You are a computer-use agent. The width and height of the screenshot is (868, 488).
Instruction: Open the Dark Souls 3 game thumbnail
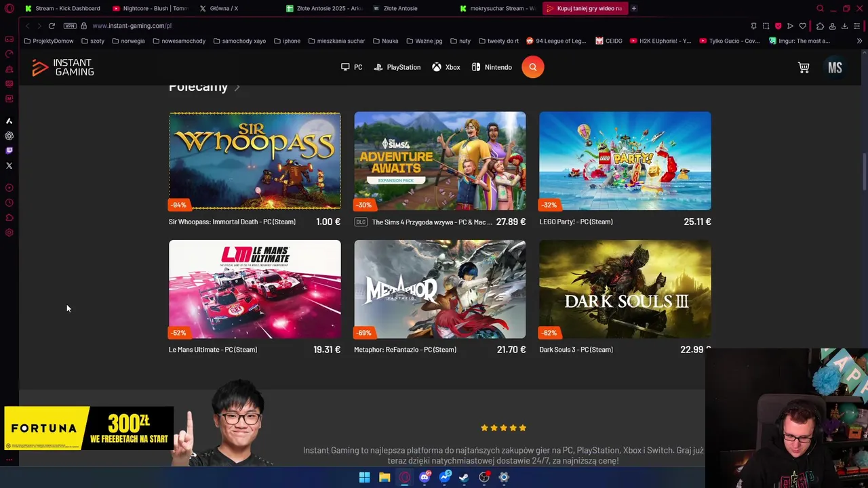pyautogui.click(x=625, y=289)
